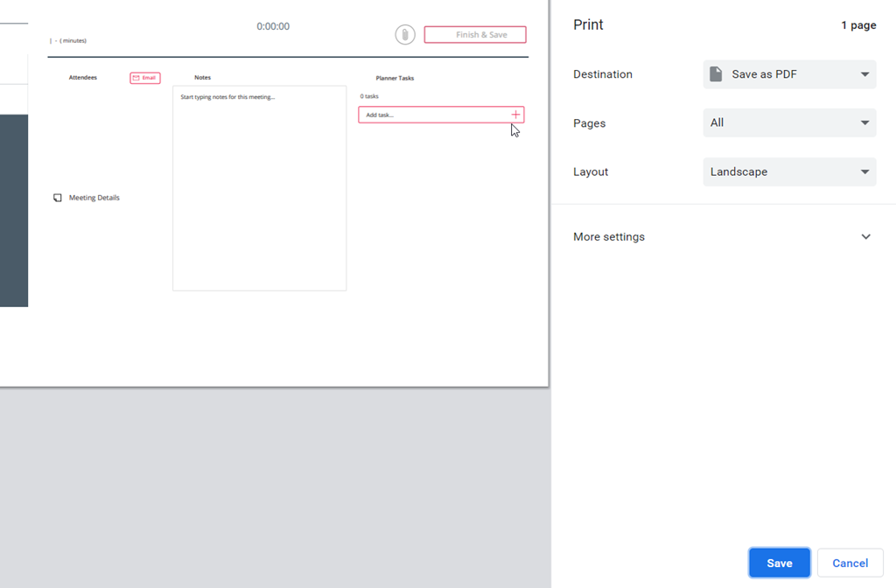Click the Finish & Save button

[475, 35]
